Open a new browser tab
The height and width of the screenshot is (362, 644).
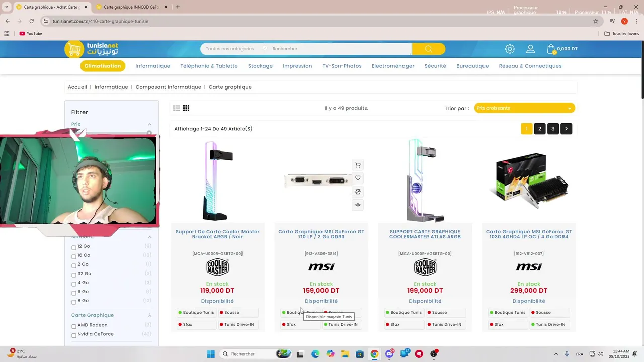(178, 7)
